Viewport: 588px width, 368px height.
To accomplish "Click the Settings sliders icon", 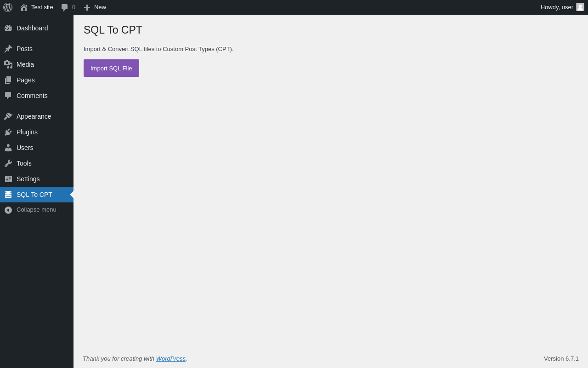I will pyautogui.click(x=8, y=179).
